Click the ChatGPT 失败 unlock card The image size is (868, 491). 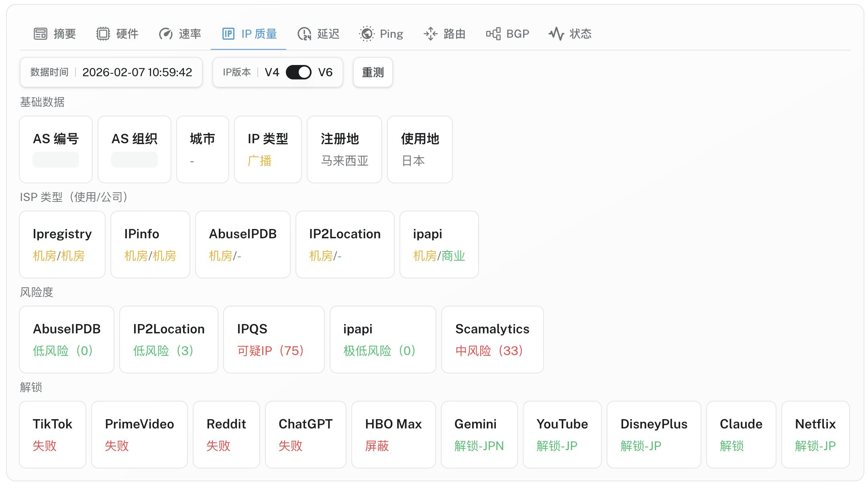click(x=305, y=434)
